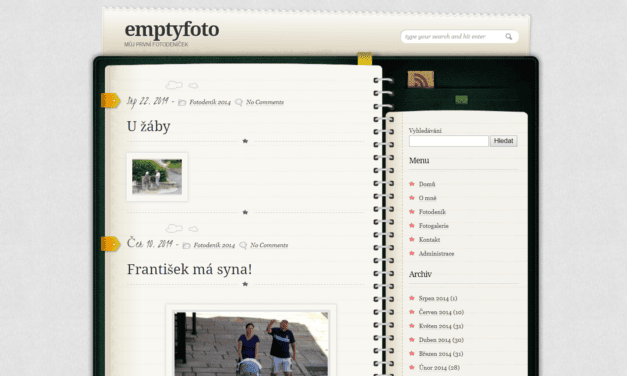The height and width of the screenshot is (376, 627).
Task: Open the emptyfoto site title
Action: [172, 29]
